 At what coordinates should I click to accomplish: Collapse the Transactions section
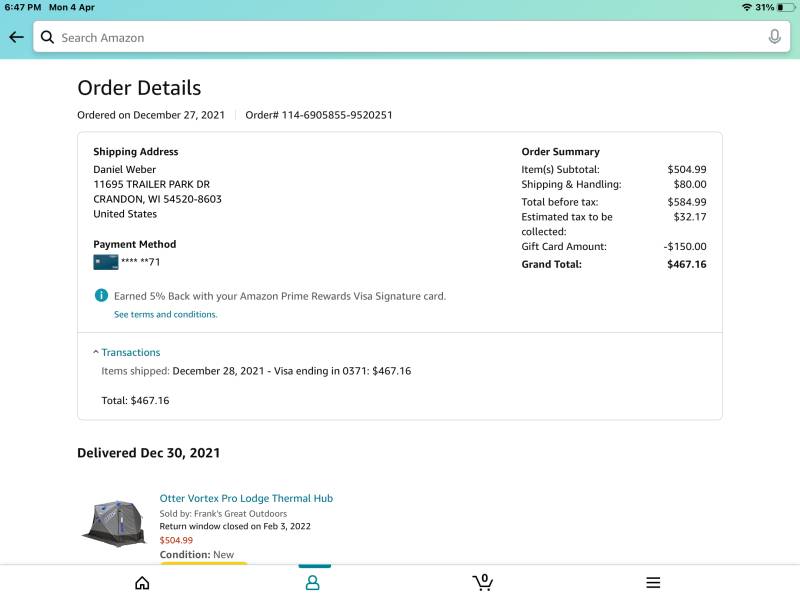[127, 352]
